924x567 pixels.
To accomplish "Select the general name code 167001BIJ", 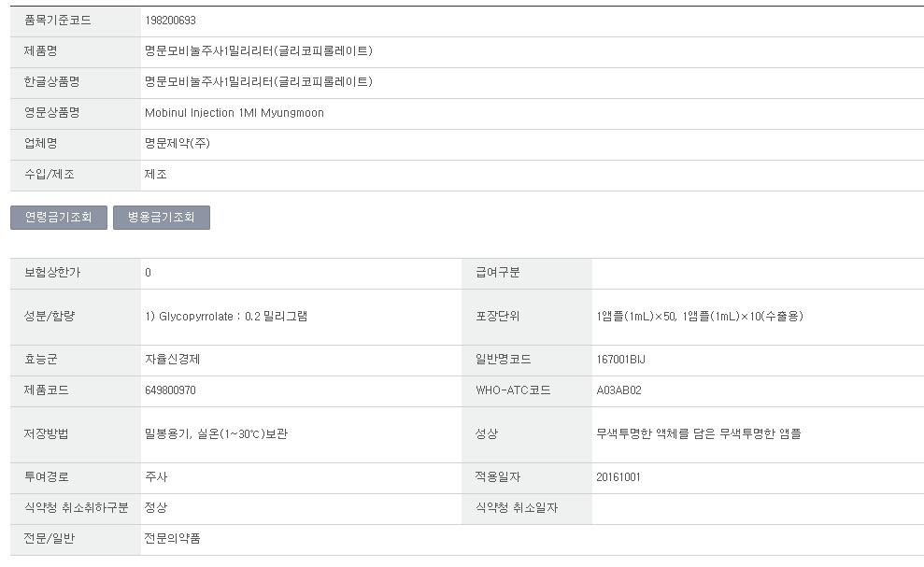I will [620, 360].
